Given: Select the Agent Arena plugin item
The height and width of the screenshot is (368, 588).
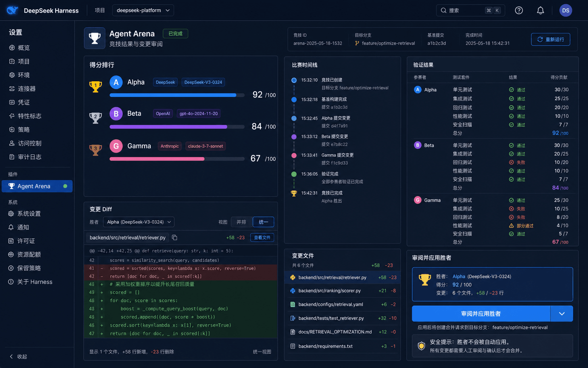Looking at the screenshot, I should click(x=37, y=186).
